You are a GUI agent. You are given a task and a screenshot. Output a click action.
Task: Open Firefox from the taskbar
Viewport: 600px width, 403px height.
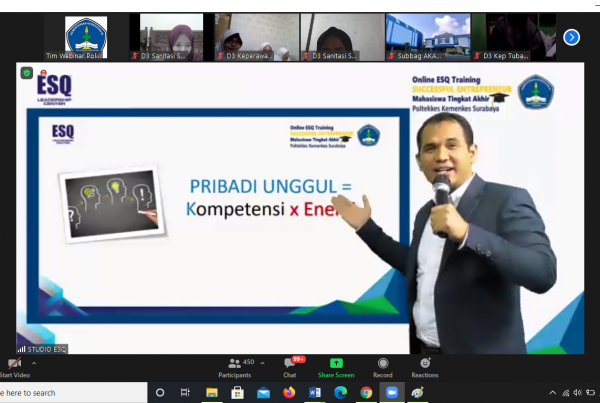289,393
